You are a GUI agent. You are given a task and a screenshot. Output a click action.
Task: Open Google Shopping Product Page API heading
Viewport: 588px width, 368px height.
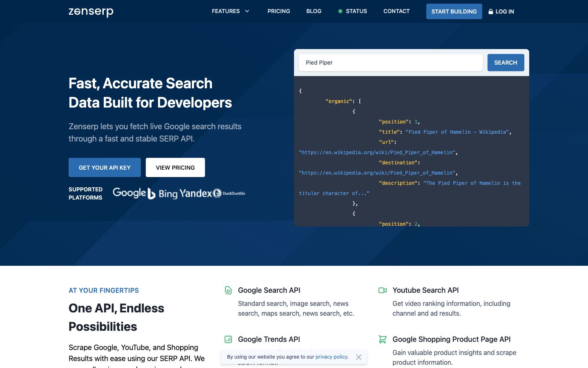click(452, 339)
